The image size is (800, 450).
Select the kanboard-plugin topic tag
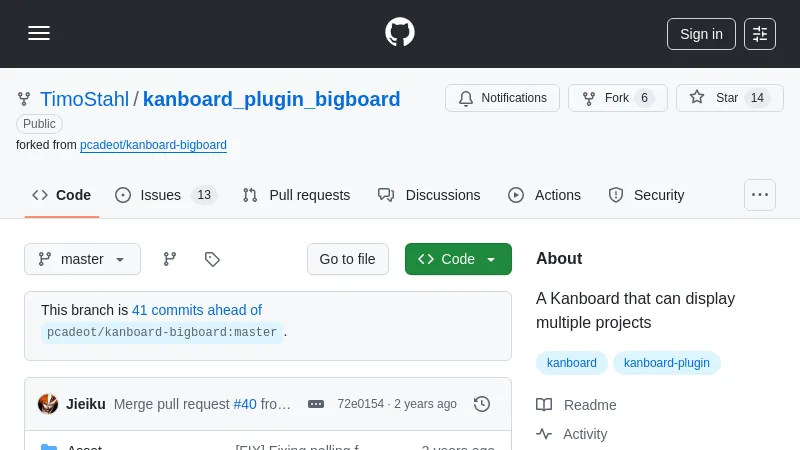[667, 363]
